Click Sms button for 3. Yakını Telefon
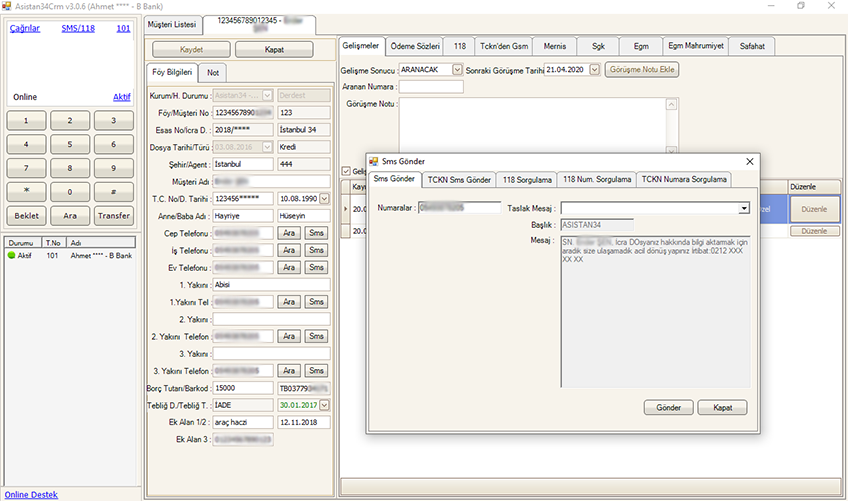This screenshot has width=848, height=501. tap(316, 371)
